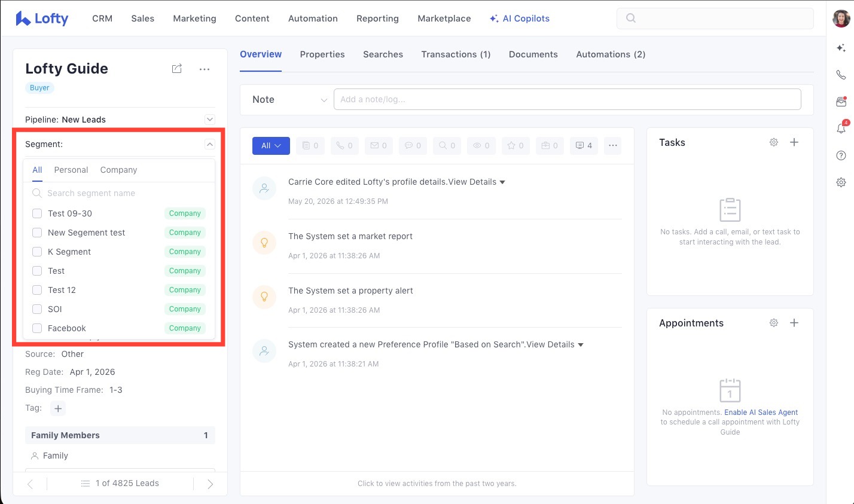
Task: Check the SOI segment checkbox
Action: [37, 309]
